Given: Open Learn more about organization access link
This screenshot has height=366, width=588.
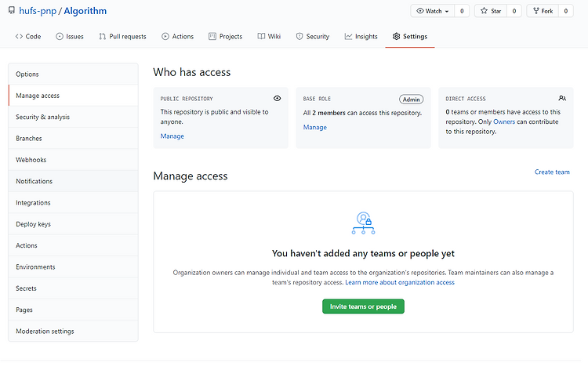Looking at the screenshot, I should pyautogui.click(x=400, y=282).
